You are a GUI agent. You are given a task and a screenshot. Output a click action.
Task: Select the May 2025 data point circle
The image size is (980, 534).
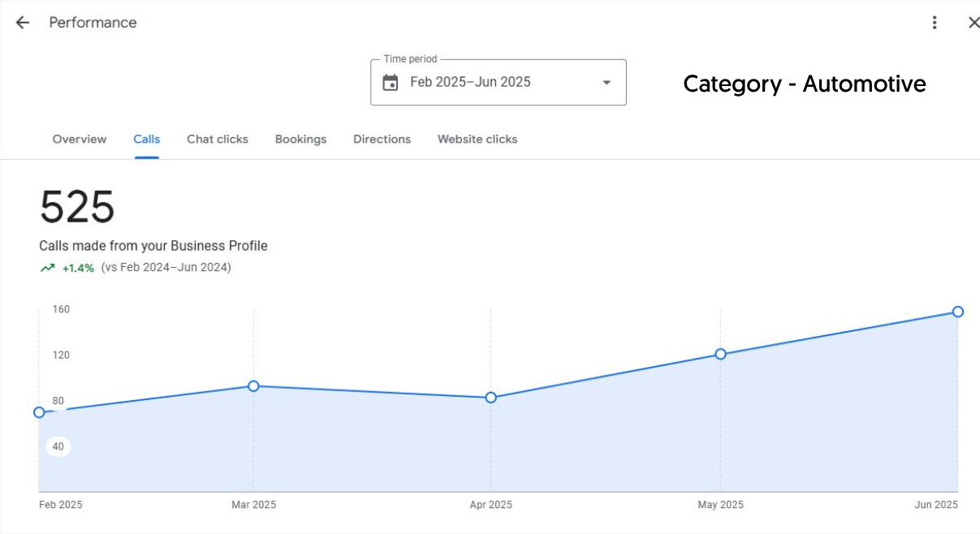click(720, 354)
